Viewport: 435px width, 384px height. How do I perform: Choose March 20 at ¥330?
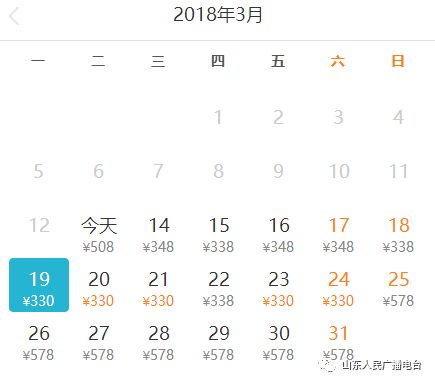(99, 288)
